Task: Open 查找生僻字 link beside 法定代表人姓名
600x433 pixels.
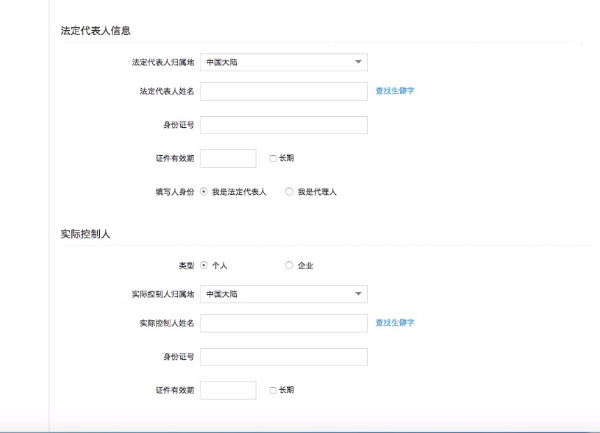Action: pos(395,91)
